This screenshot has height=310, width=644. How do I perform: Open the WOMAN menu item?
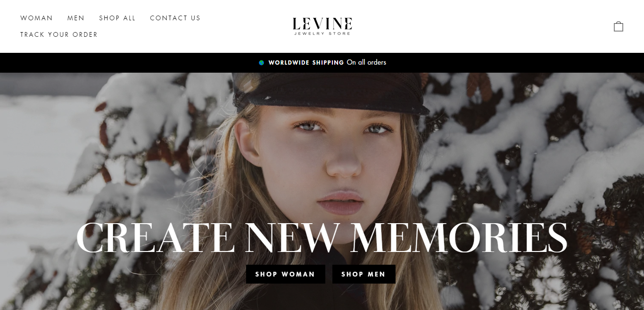point(36,18)
